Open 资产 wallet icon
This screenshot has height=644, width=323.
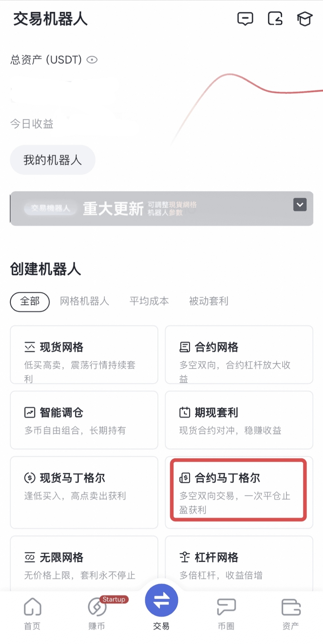tap(291, 607)
